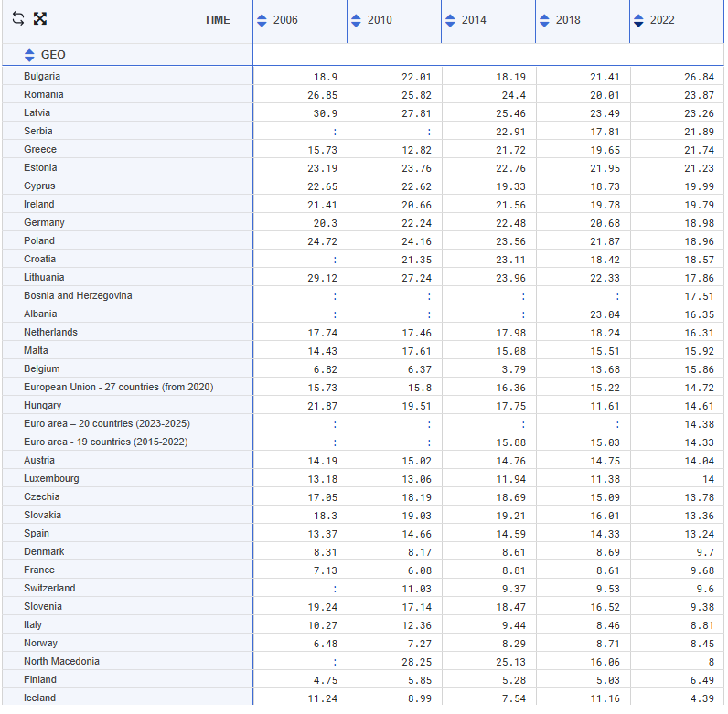This screenshot has height=714, width=728.
Task: Select the Belgium row label
Action: (42, 368)
